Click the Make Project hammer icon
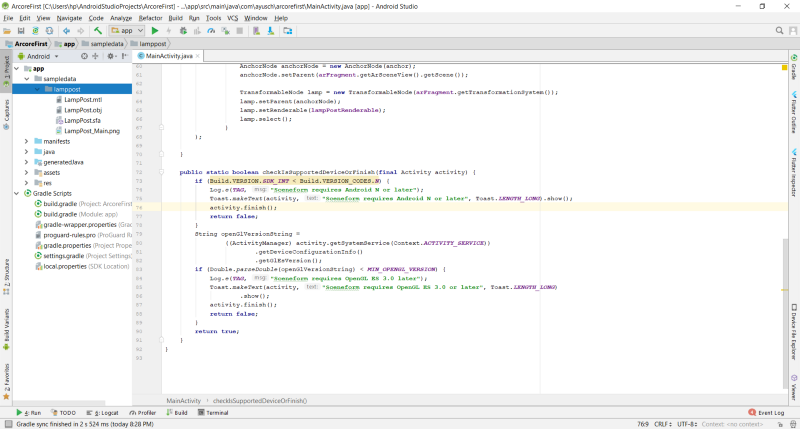This screenshot has height=429, width=800. (x=99, y=31)
